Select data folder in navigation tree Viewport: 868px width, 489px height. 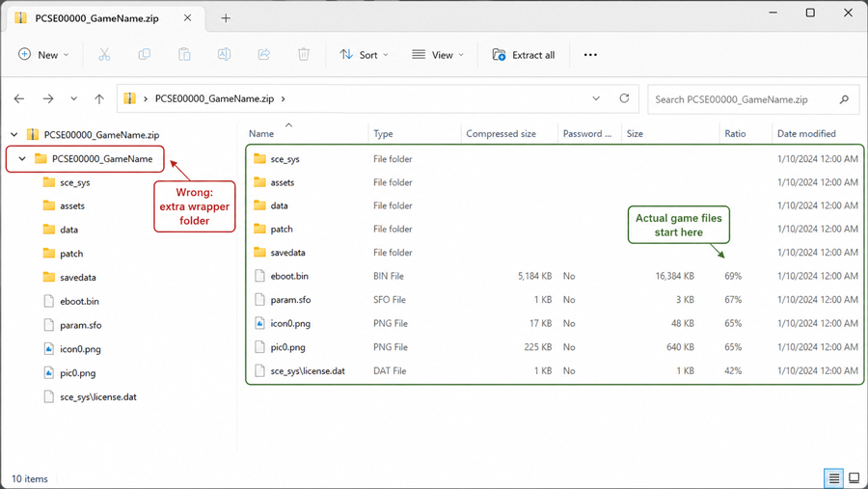[x=61, y=230]
